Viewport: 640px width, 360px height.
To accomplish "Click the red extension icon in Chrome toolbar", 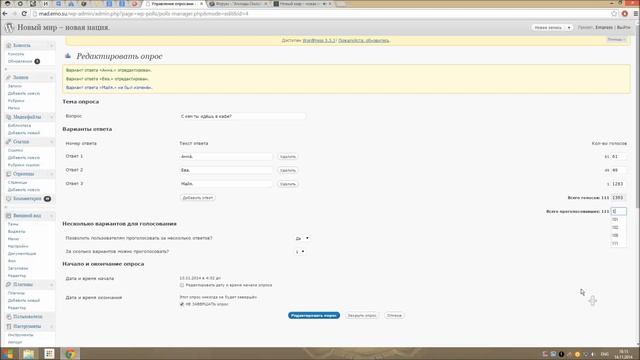I will 625,13.
